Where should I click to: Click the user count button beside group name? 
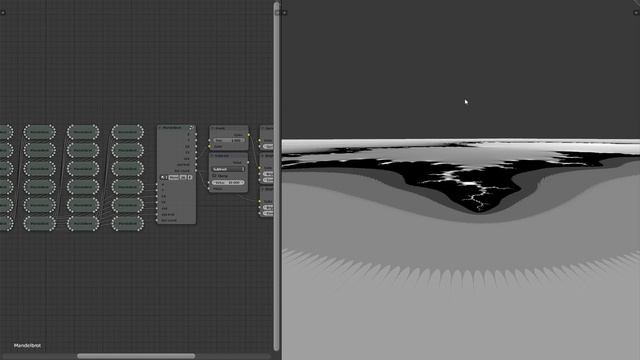pos(183,178)
